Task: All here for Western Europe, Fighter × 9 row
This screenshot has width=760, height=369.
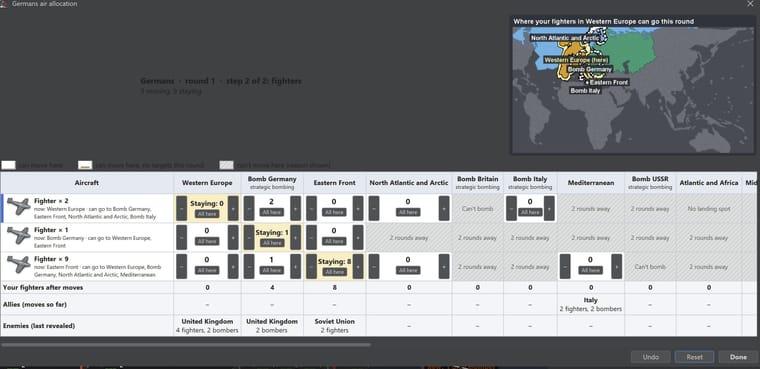Action: [207, 270]
